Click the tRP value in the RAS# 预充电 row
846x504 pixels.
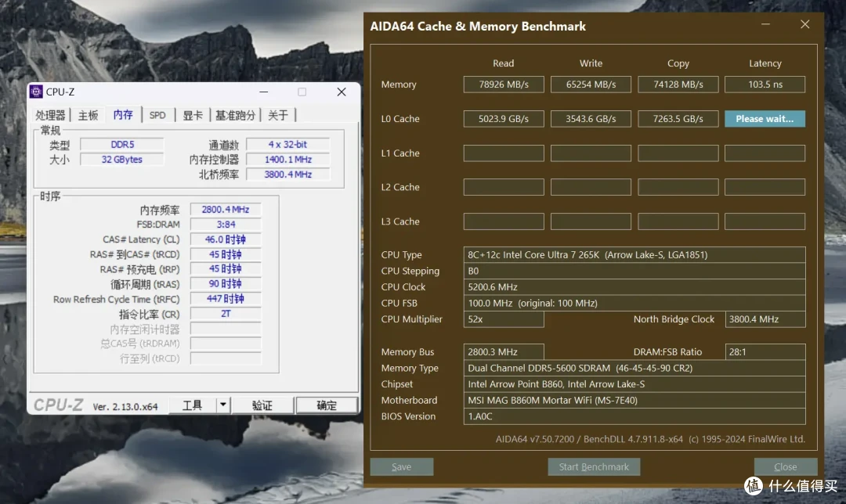pos(226,269)
